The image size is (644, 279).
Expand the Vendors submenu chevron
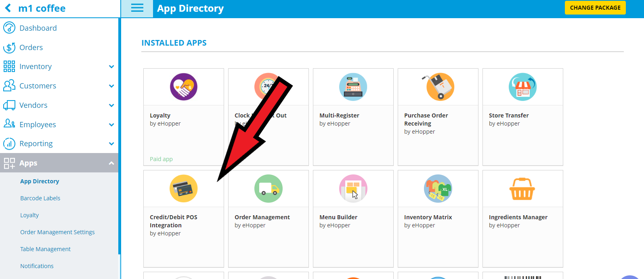111,105
